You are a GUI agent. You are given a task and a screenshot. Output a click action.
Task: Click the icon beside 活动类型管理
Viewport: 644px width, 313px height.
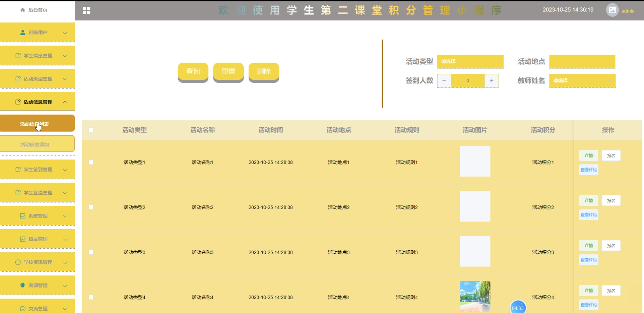18,79
